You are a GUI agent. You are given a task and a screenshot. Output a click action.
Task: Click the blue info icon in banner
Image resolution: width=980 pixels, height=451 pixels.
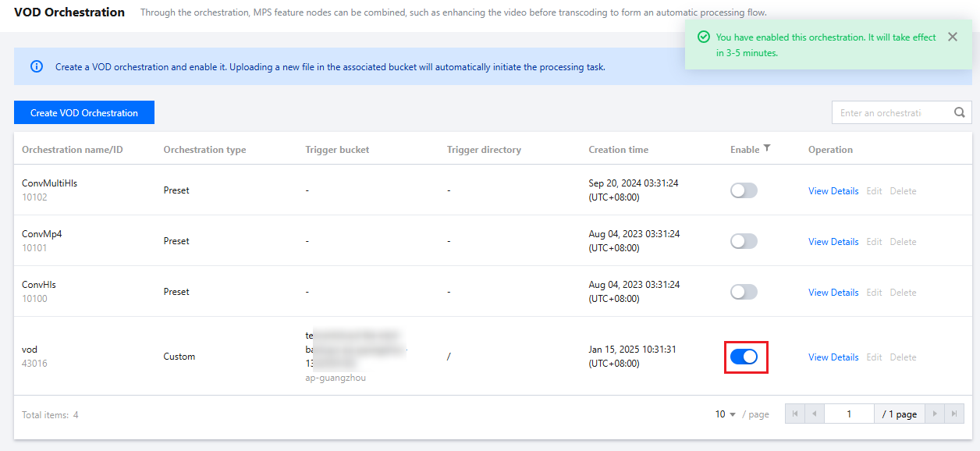pyautogui.click(x=37, y=66)
